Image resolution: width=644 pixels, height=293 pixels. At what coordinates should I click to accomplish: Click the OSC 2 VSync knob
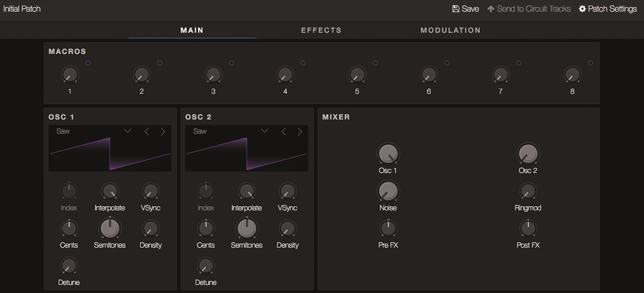coord(287,191)
